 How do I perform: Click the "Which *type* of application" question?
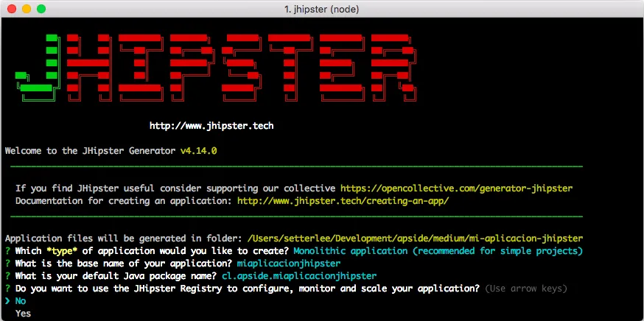153,251
